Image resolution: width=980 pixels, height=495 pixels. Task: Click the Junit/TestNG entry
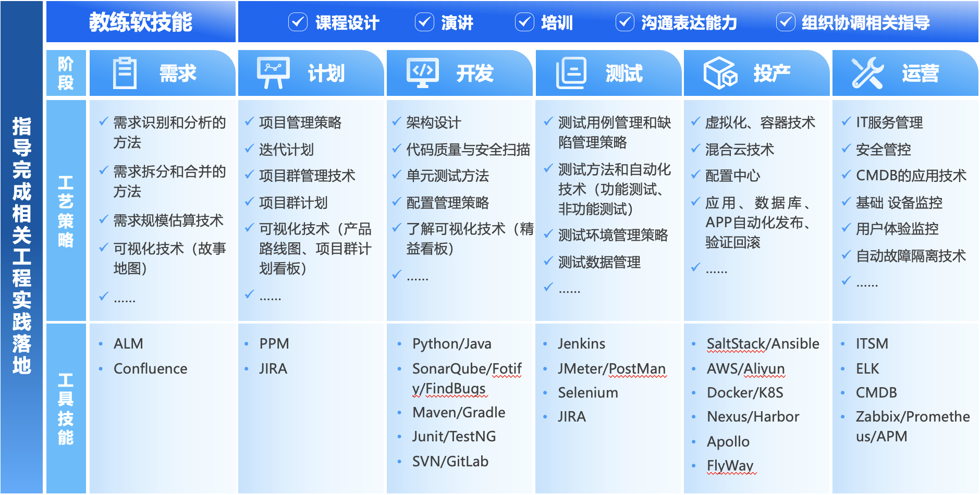[x=454, y=437]
